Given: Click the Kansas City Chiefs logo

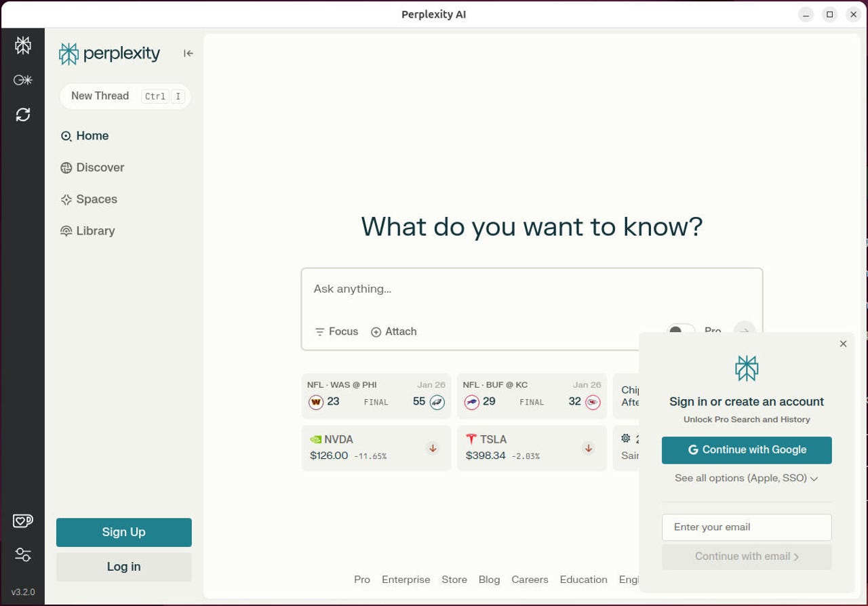Looking at the screenshot, I should [593, 402].
